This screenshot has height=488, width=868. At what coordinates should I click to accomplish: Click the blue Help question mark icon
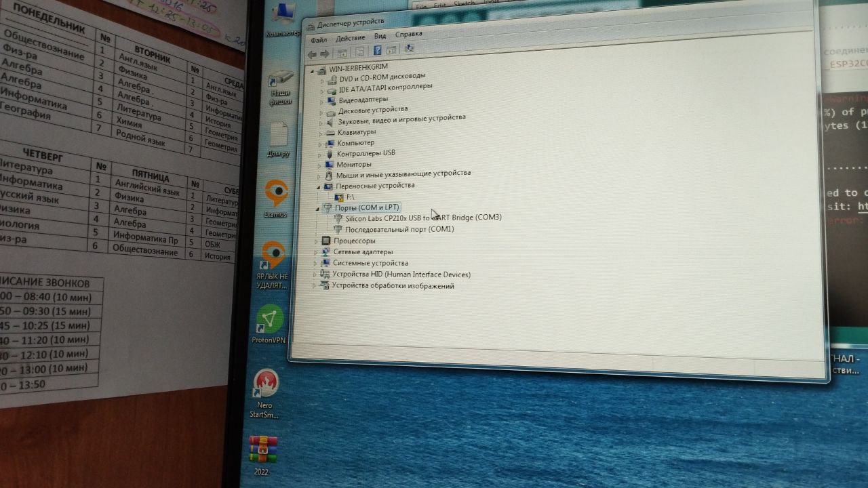point(378,50)
